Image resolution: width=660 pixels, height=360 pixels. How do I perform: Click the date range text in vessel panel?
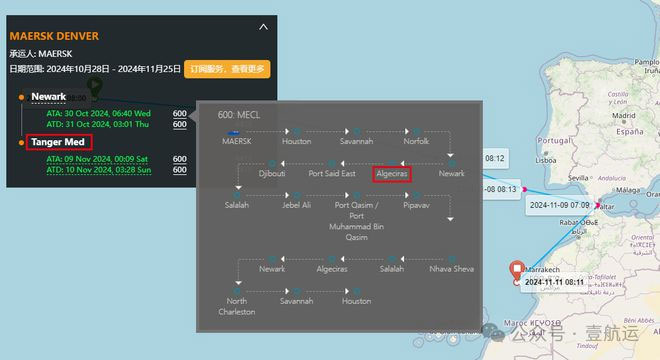pyautogui.click(x=95, y=69)
